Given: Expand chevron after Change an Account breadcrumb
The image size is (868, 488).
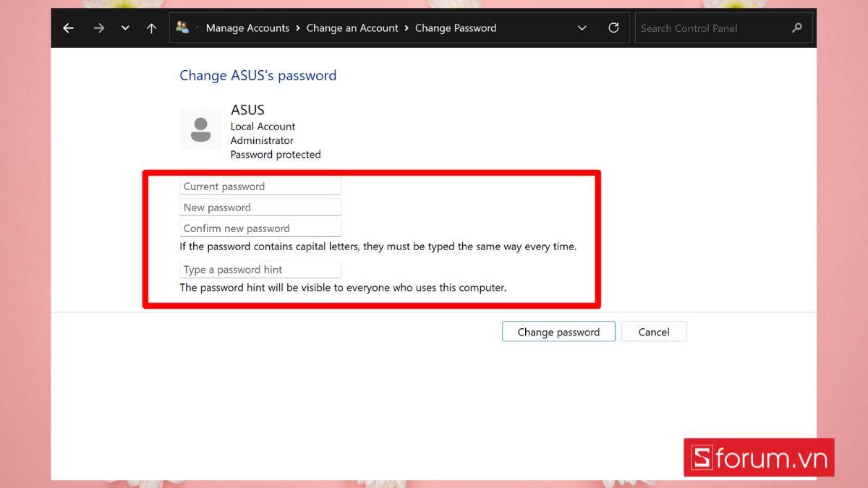Looking at the screenshot, I should [407, 28].
